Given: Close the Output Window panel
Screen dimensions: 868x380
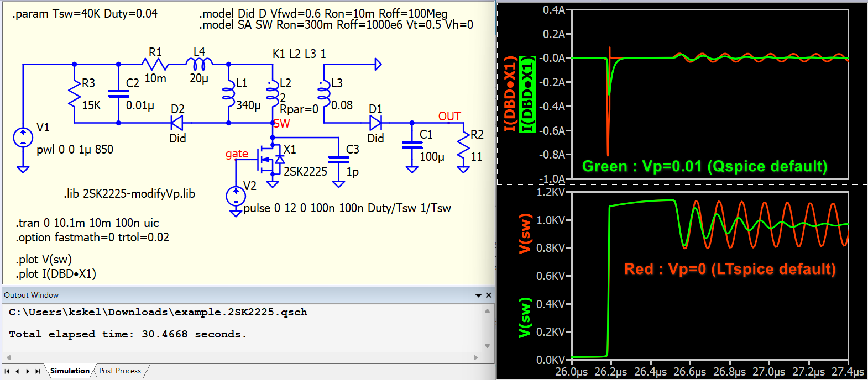Looking at the screenshot, I should pyautogui.click(x=489, y=295).
